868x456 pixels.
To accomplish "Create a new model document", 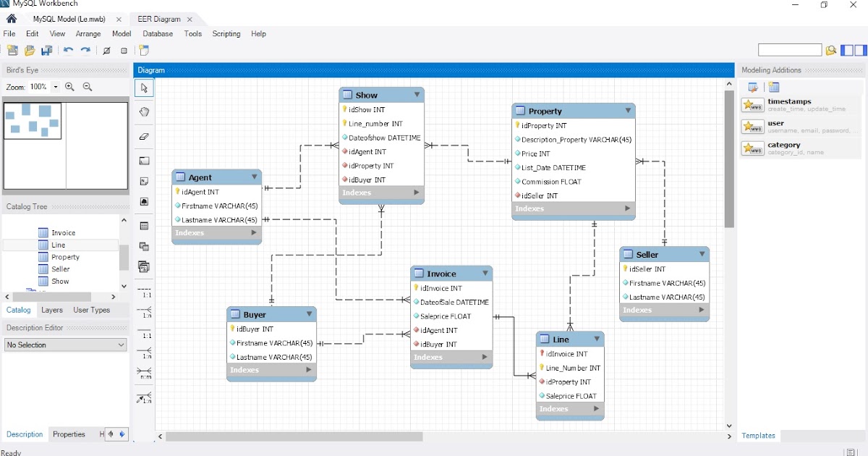I will point(12,51).
